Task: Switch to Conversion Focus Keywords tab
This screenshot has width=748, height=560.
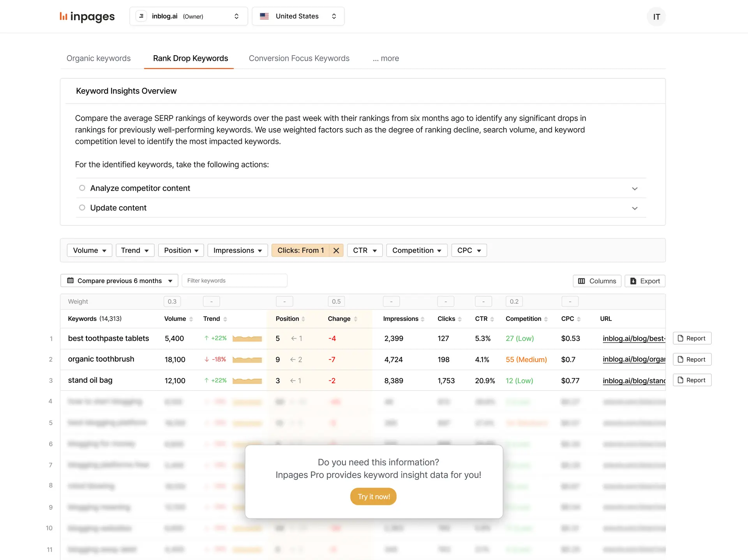Action: (x=299, y=58)
